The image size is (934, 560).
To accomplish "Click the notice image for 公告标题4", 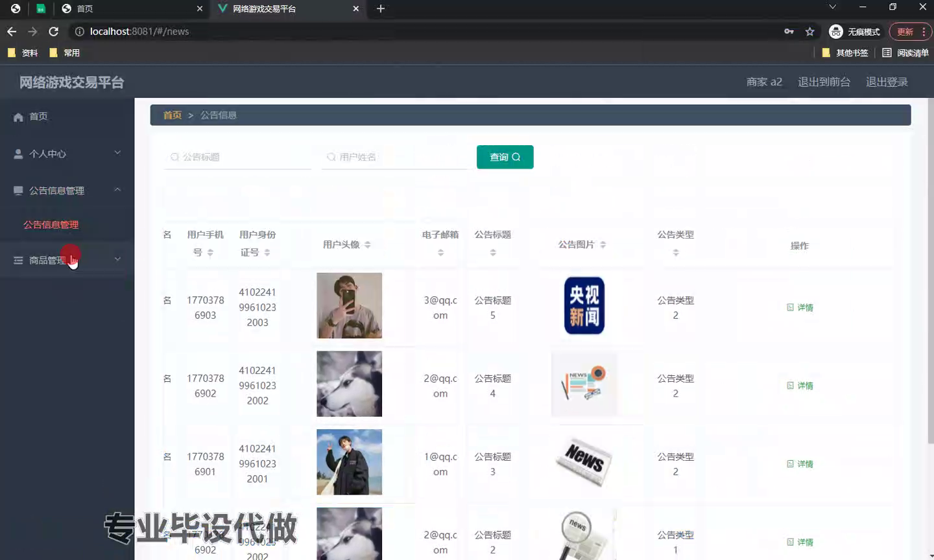I will click(584, 384).
